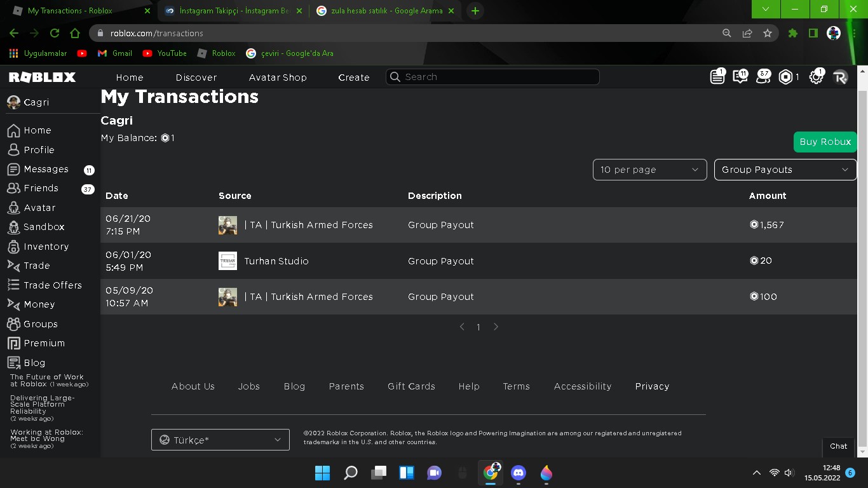Screen dimensions: 868x488
Task: Open Chrome profile avatar icon
Action: pos(834,33)
